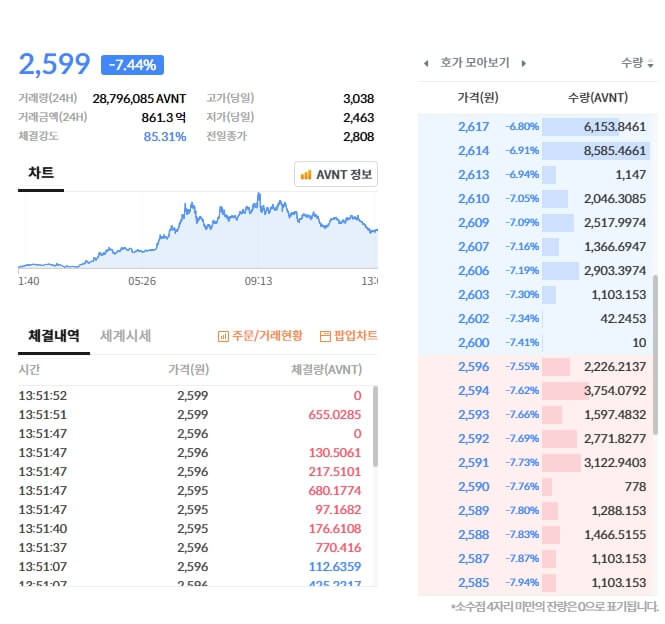
Task: Select ask price 2,602
Action: click(x=473, y=319)
